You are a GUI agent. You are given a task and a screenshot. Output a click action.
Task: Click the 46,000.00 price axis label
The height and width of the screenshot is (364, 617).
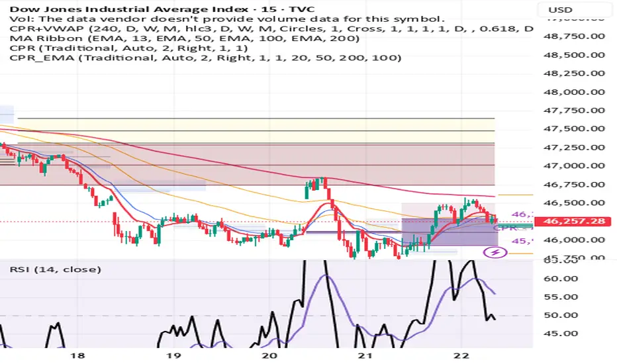574,240
